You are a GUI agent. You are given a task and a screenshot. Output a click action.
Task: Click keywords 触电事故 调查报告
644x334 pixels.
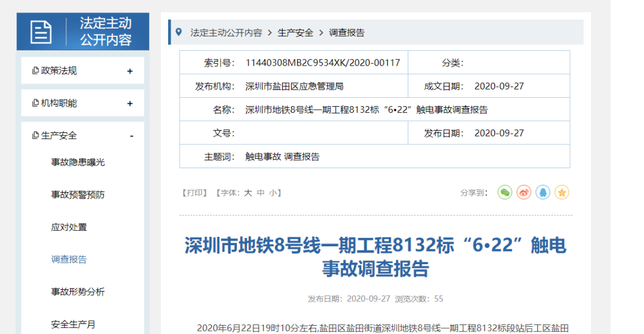pos(282,156)
